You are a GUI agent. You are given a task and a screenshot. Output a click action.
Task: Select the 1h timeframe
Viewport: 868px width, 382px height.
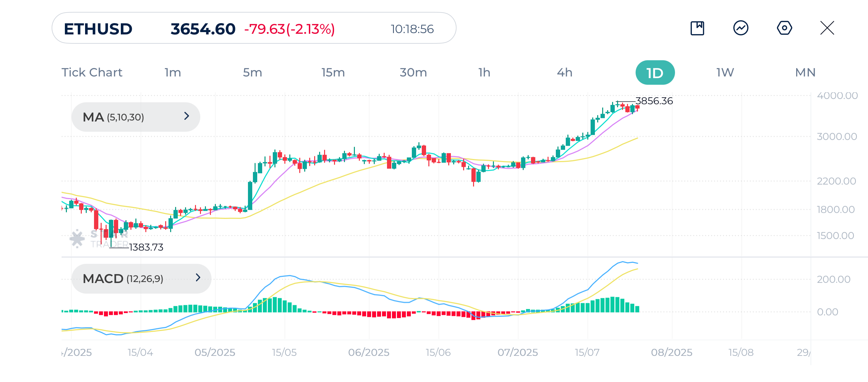484,72
